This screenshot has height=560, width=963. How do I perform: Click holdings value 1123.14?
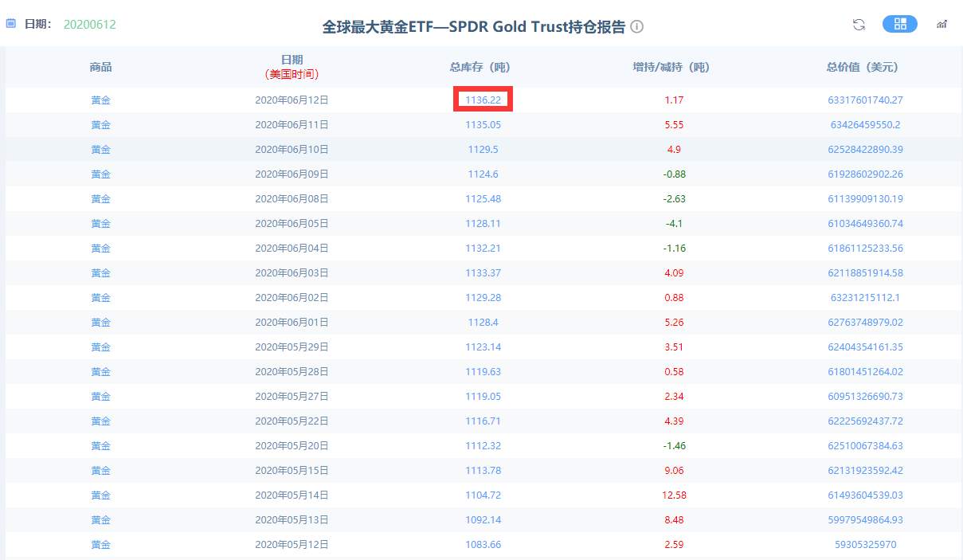pos(483,347)
